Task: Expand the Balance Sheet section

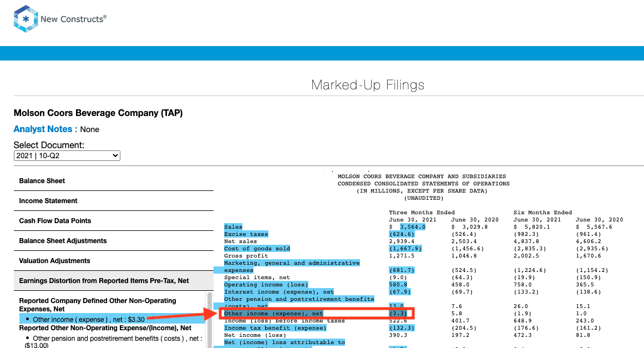Action: pyautogui.click(x=114, y=181)
